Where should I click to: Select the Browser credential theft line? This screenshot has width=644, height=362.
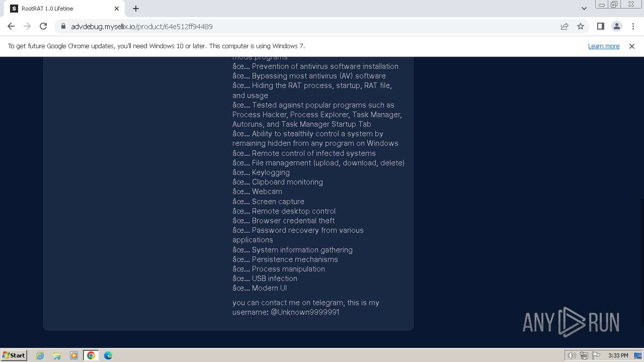tap(283, 221)
